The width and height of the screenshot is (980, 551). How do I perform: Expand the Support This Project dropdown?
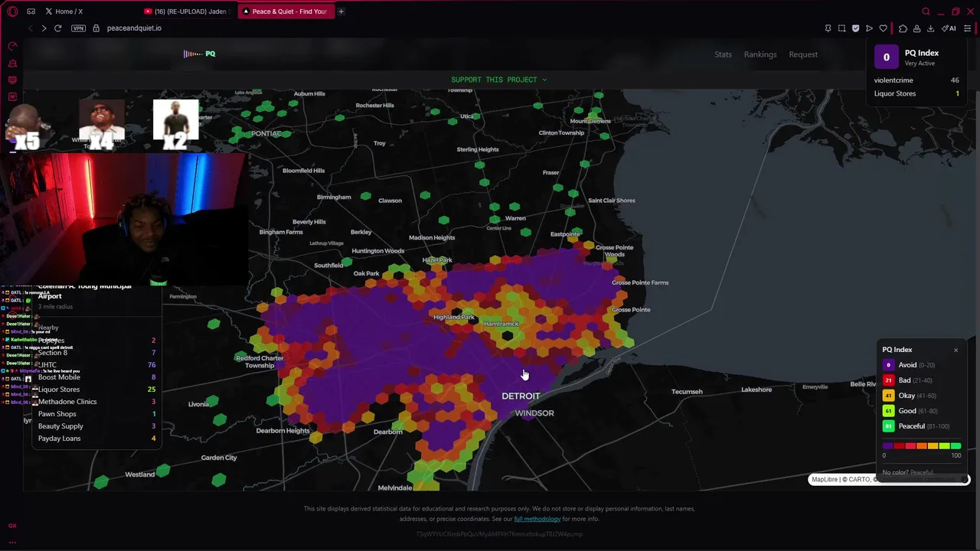point(498,80)
